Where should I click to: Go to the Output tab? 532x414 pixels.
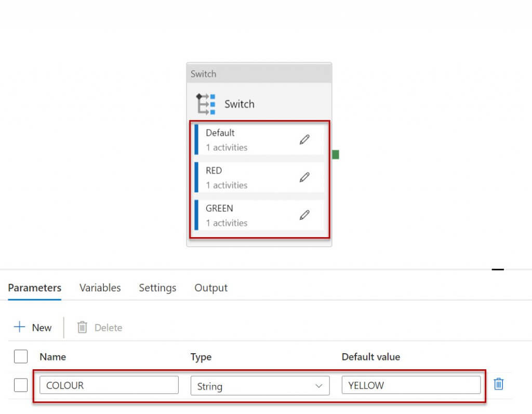tap(211, 288)
